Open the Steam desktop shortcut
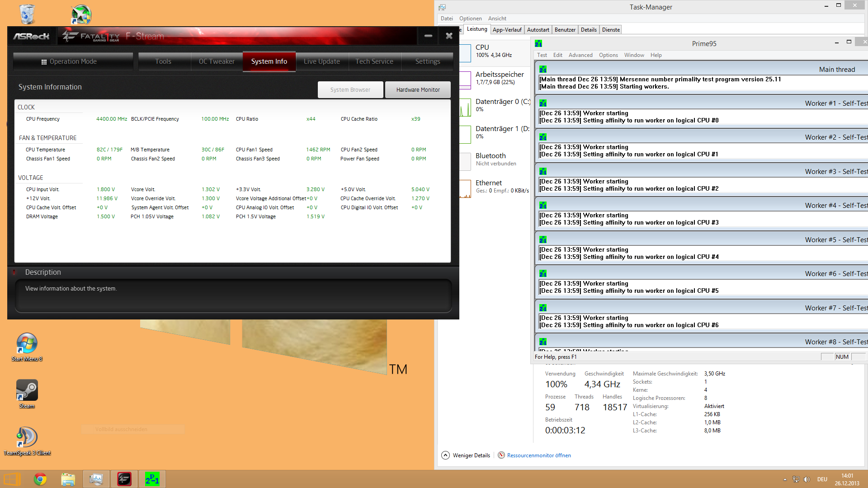Image resolution: width=868 pixels, height=488 pixels. click(x=27, y=390)
